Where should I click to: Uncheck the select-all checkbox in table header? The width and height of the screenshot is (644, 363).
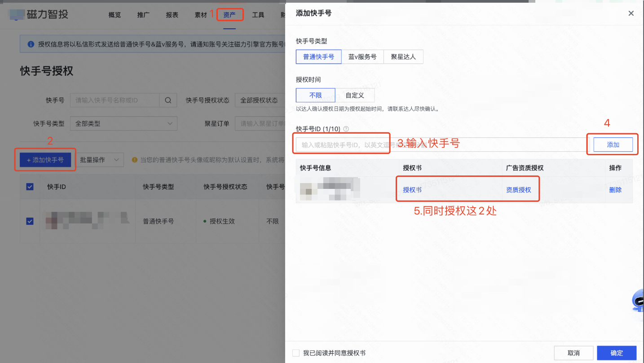(29, 187)
